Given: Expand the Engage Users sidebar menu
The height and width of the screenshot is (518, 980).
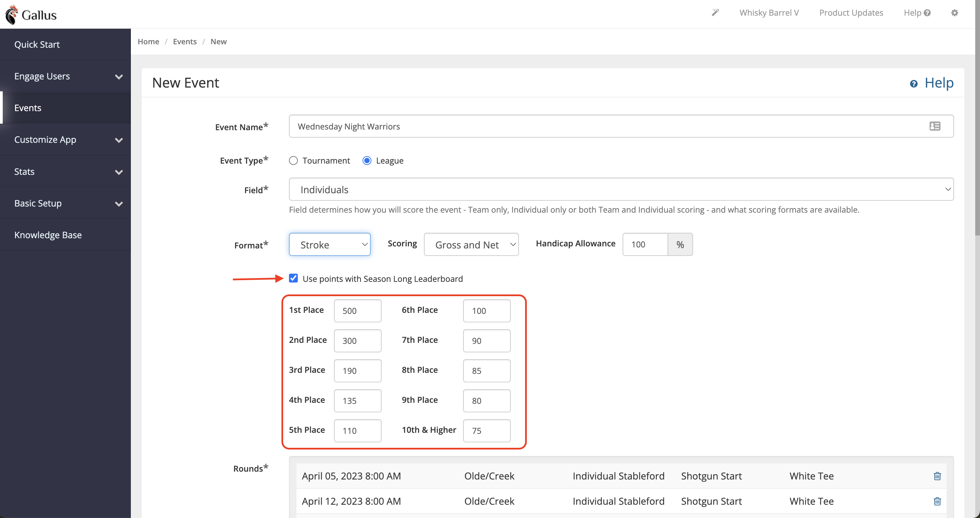Looking at the screenshot, I should click(x=65, y=76).
